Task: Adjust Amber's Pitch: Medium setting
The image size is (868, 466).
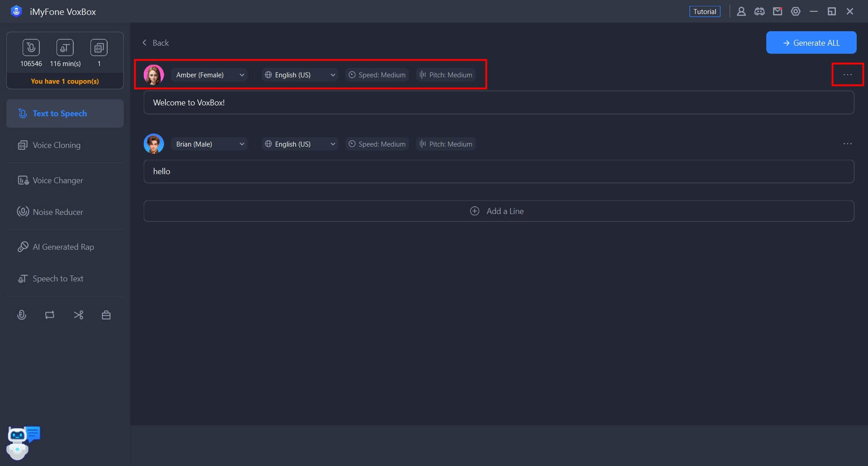Action: pos(446,75)
